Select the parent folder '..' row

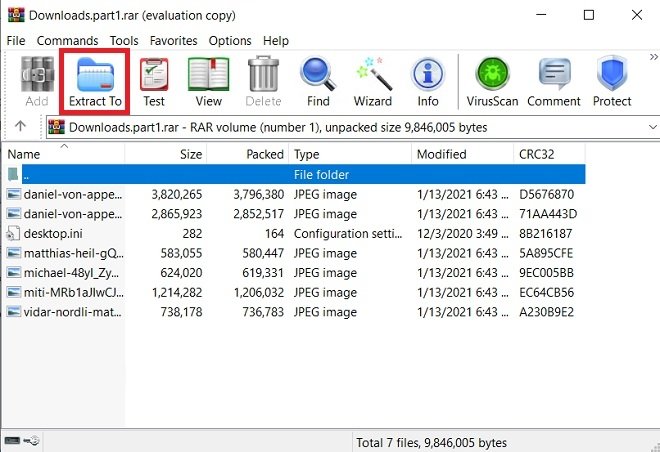(295, 174)
